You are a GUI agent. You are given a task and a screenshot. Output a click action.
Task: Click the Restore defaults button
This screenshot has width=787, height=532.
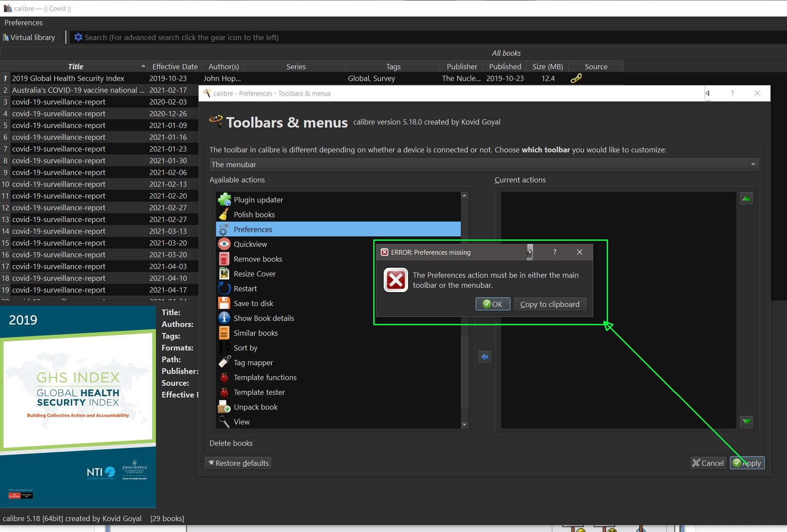coord(238,463)
